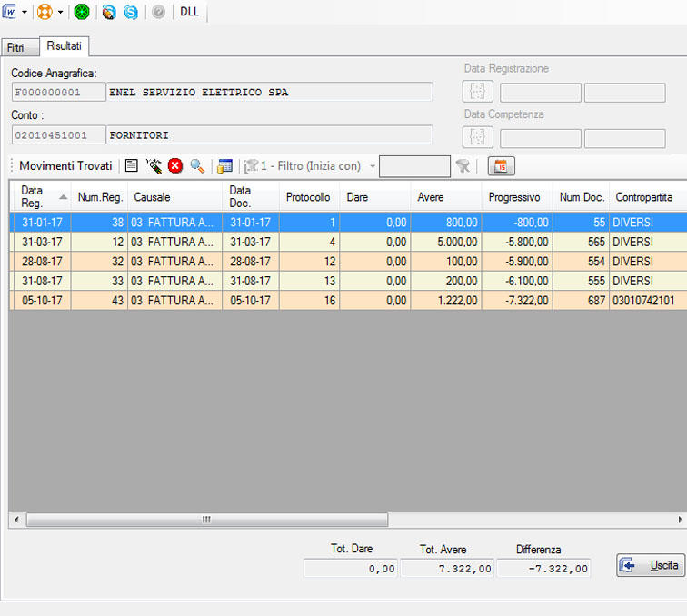Click the Skype icon with the pencil
This screenshot has width=687, height=616.
point(109,12)
